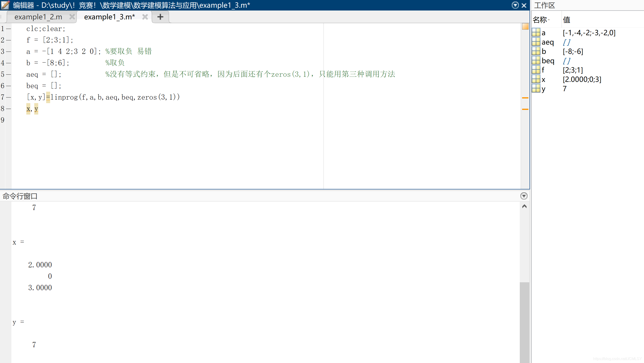The image size is (644, 363).
Task: Click the workspace icon of variable b
Action: tap(536, 51)
